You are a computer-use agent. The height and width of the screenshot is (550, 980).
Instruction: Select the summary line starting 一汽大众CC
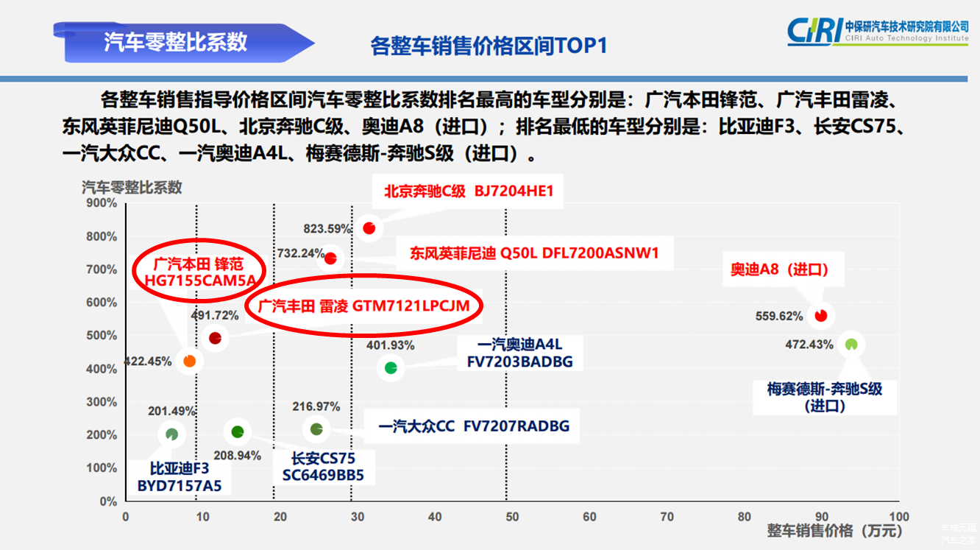coord(303,154)
